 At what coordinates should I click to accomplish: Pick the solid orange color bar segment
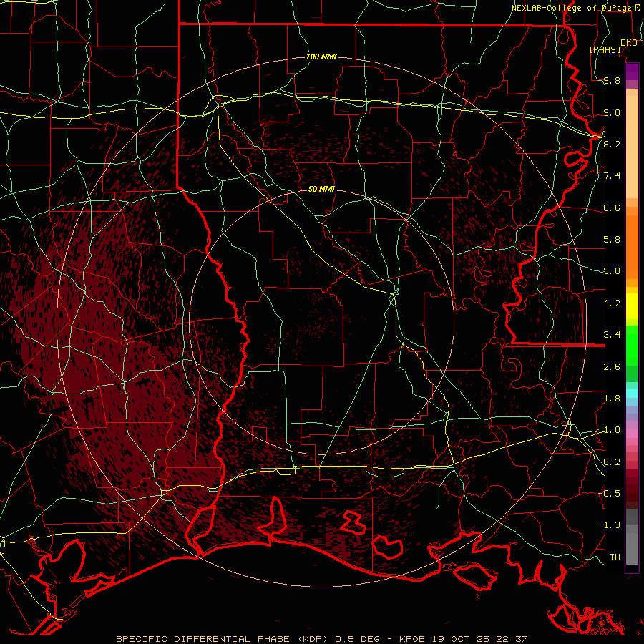click(x=632, y=248)
